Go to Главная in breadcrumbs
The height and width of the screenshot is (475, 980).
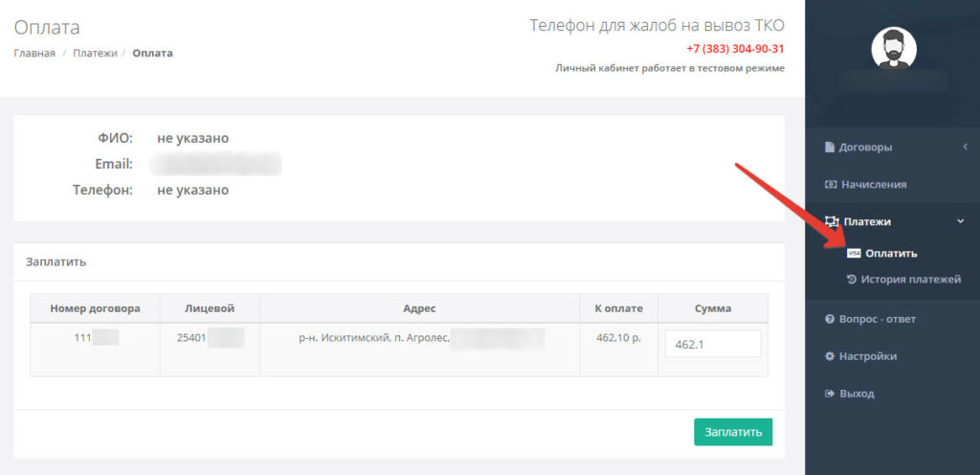tap(34, 54)
